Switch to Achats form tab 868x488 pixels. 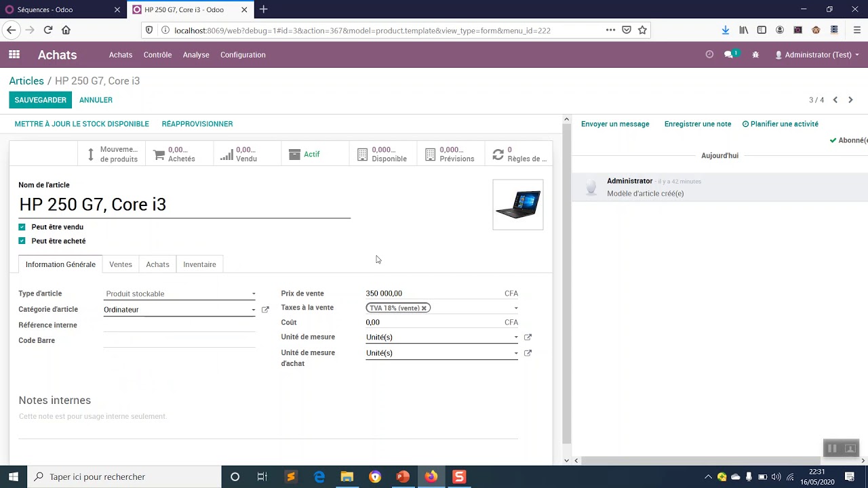point(157,264)
